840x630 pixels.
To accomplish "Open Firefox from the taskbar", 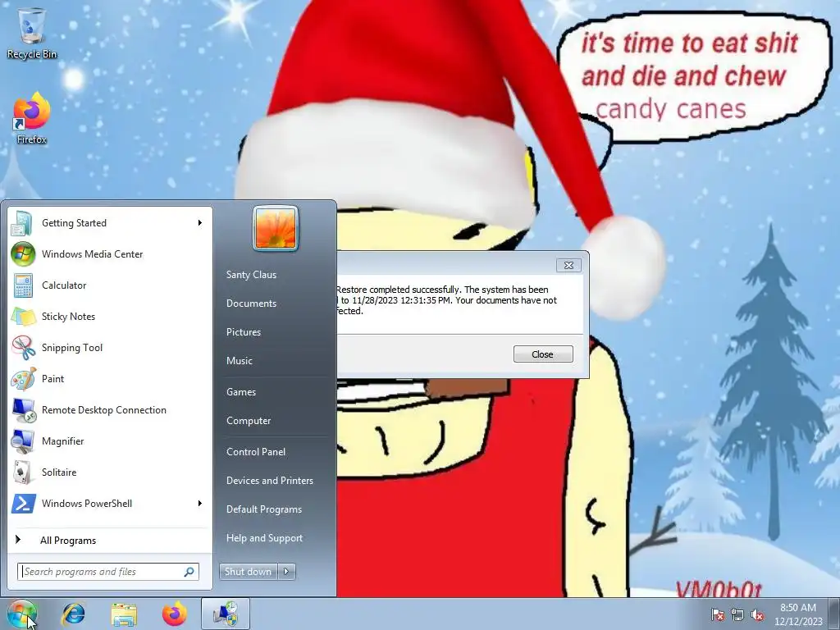I will [x=174, y=614].
